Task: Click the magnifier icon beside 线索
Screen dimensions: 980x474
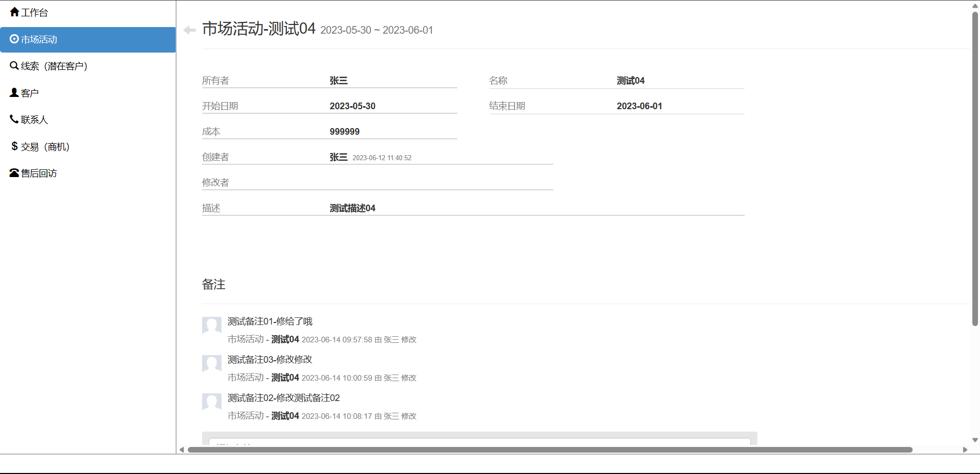Action: [x=14, y=65]
